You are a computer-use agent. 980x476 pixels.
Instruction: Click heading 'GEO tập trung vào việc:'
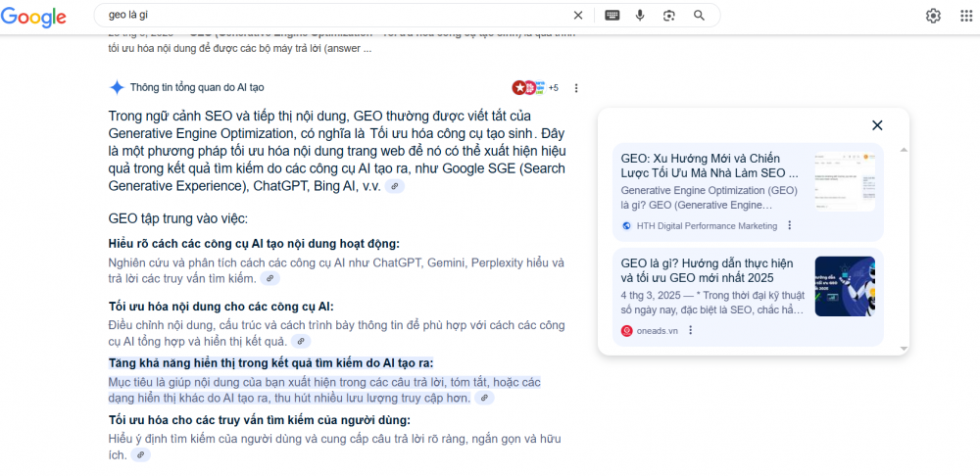tap(178, 219)
